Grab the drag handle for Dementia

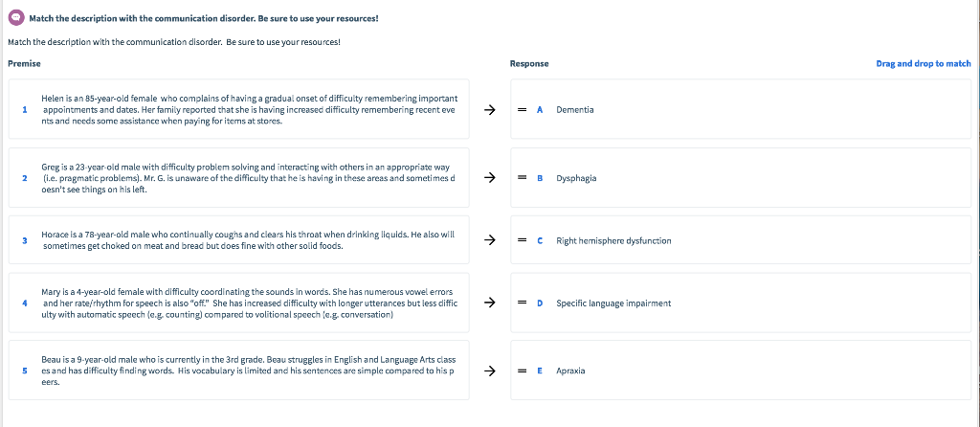523,110
